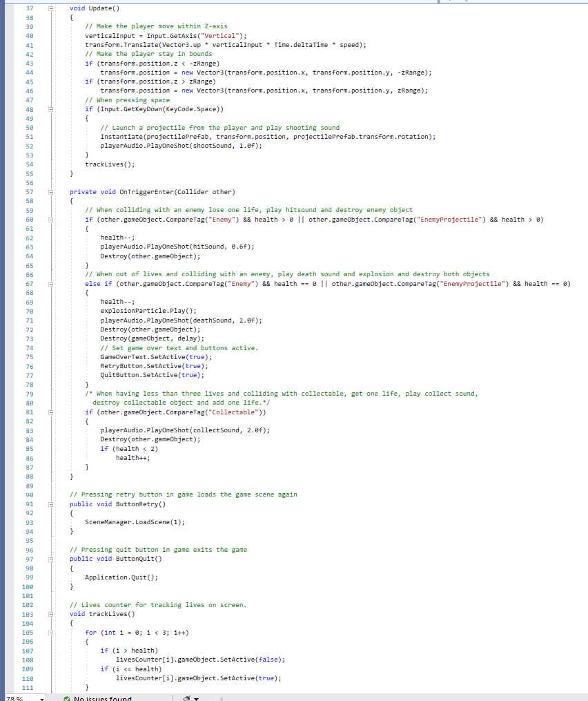Screen dimensions: 588x701
Task: Click line number 56 in the gutter
Action: click(30, 183)
